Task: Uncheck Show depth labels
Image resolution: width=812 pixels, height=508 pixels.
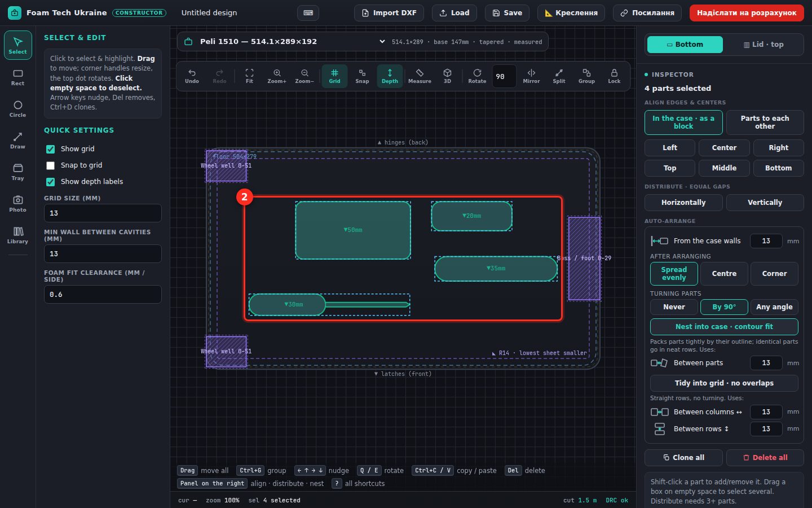Action: [51, 182]
